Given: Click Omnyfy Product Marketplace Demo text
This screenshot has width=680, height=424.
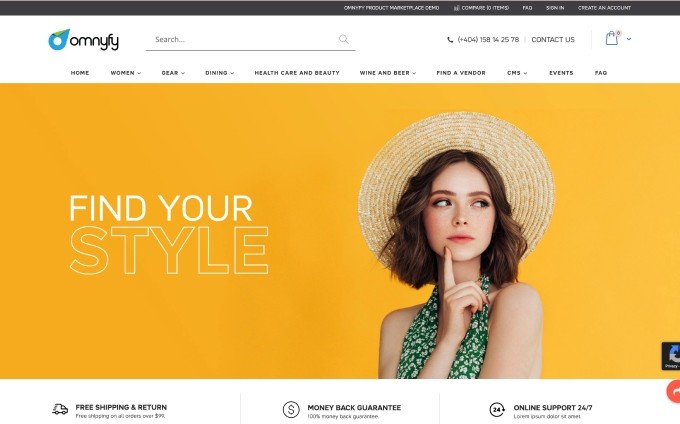Looking at the screenshot, I should point(391,8).
